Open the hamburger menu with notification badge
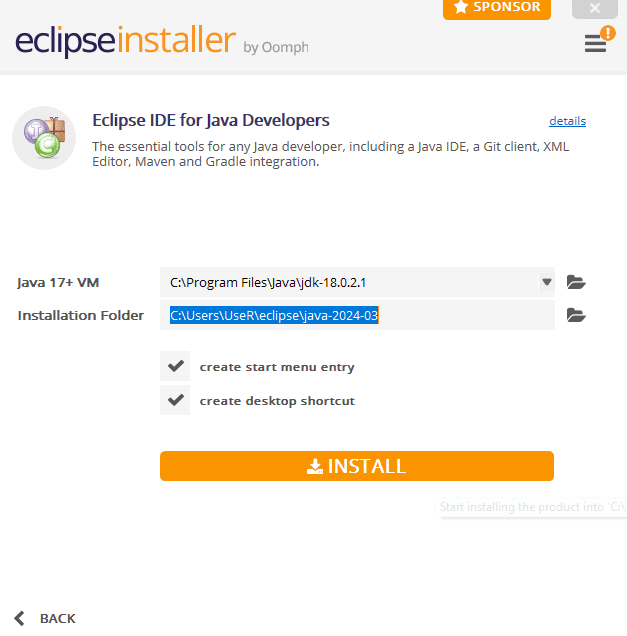This screenshot has width=627, height=636. pos(595,43)
